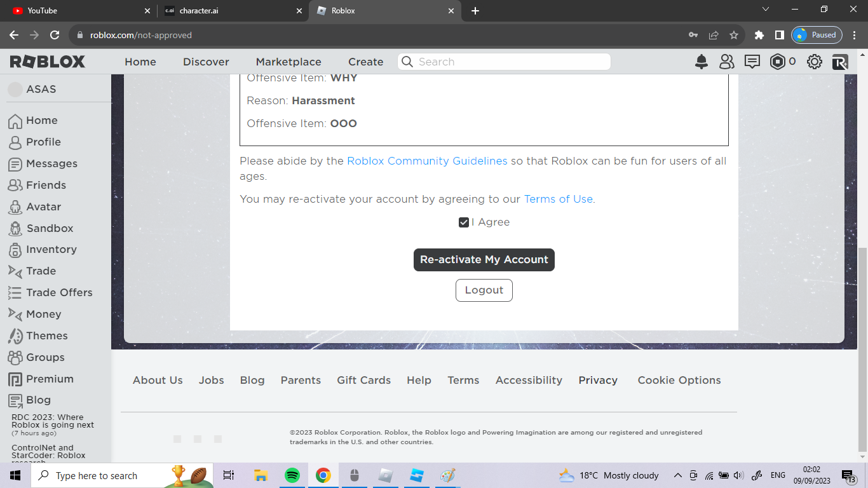Open the Roblox Community Guidelines link
This screenshot has height=488, width=868.
coord(427,161)
